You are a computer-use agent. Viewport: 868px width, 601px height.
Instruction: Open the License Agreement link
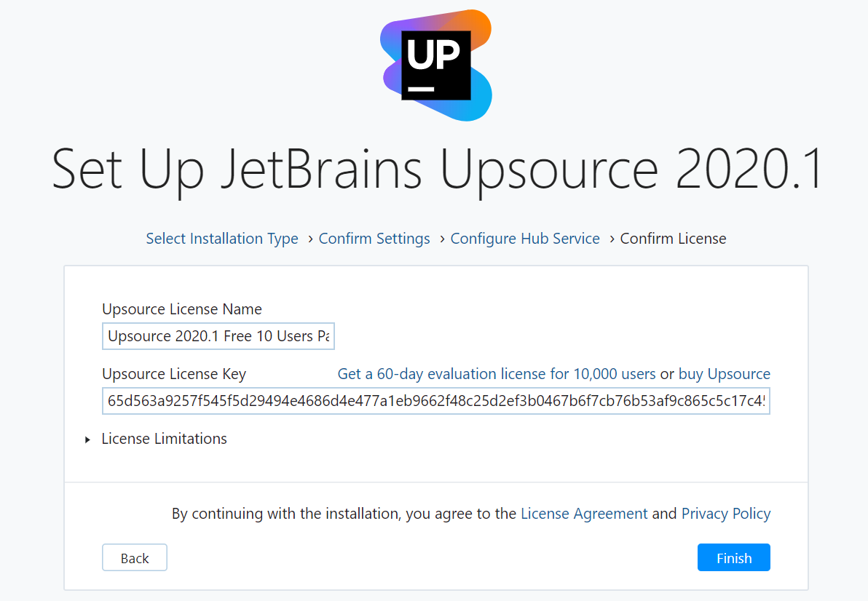point(584,514)
